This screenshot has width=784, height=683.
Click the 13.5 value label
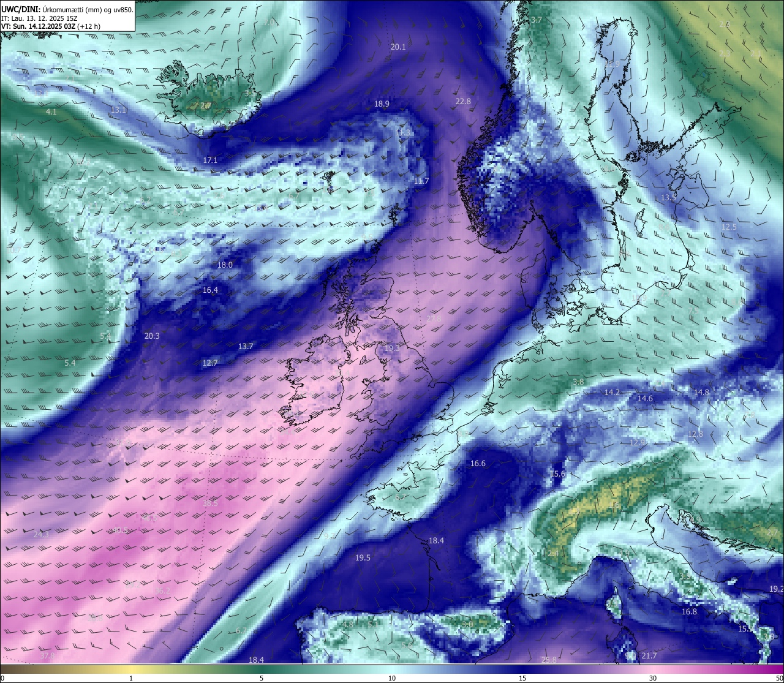(669, 198)
